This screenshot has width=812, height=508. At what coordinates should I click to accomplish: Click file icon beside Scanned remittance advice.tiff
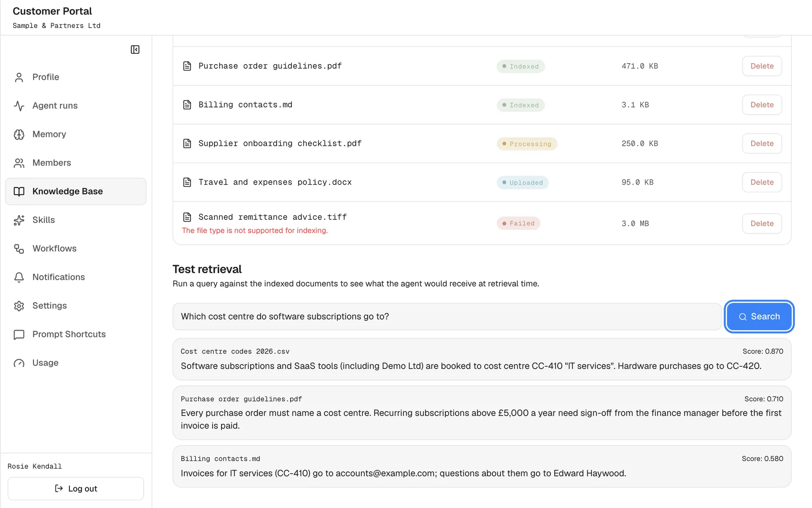tap(187, 217)
